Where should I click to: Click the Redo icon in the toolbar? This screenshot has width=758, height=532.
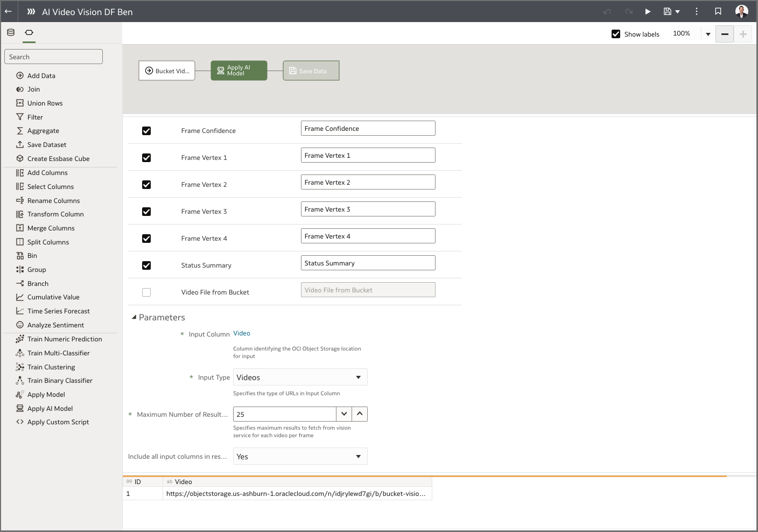pos(628,11)
